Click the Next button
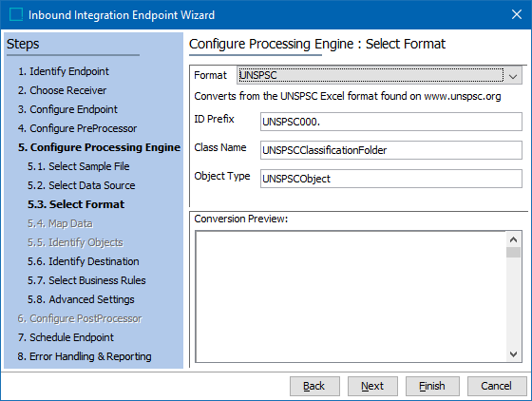Viewport: 532px width, 401px height. pyautogui.click(x=372, y=386)
